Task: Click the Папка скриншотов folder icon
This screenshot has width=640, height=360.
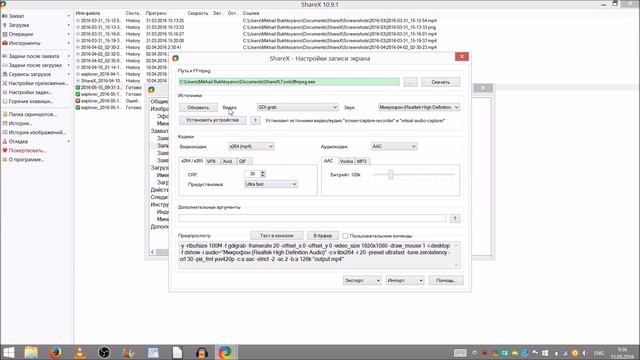Action: click(x=5, y=114)
